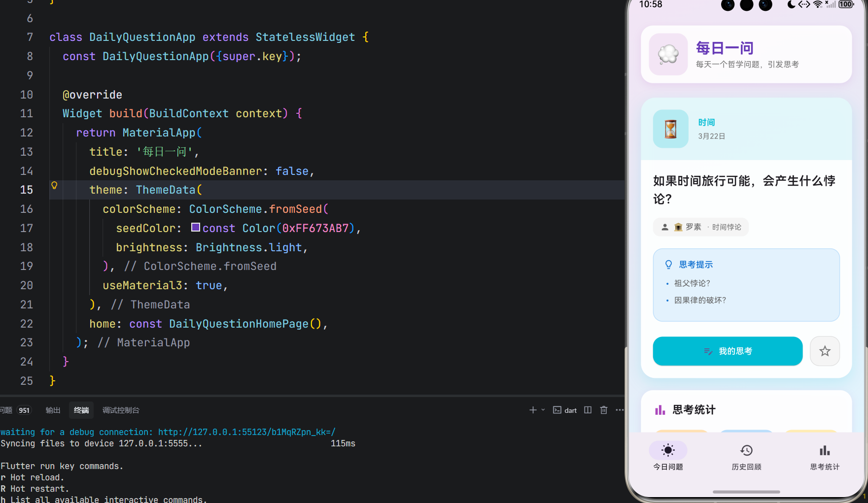Image resolution: width=868 pixels, height=503 pixels.
Task: Click the 'r Hot reload.' line in terminal
Action: point(32,477)
